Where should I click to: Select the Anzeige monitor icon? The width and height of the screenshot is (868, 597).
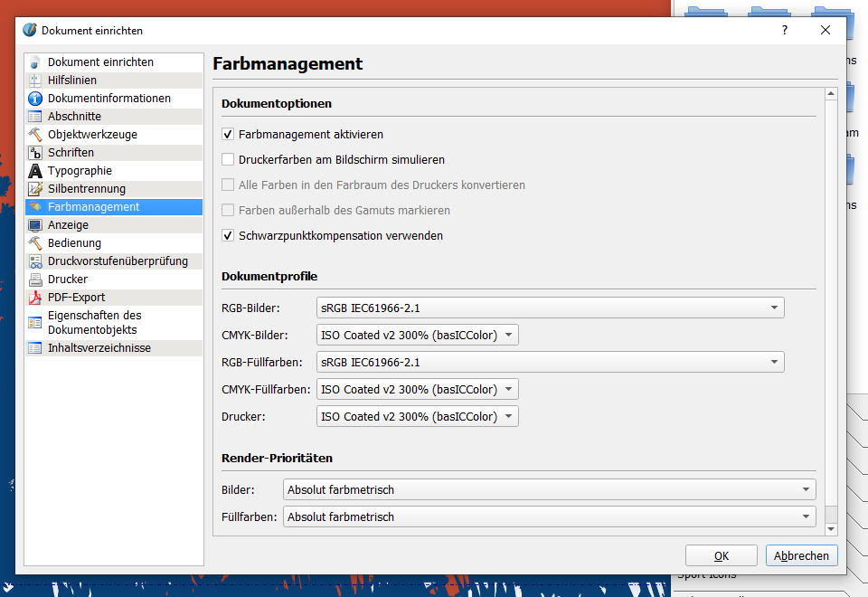click(x=35, y=225)
